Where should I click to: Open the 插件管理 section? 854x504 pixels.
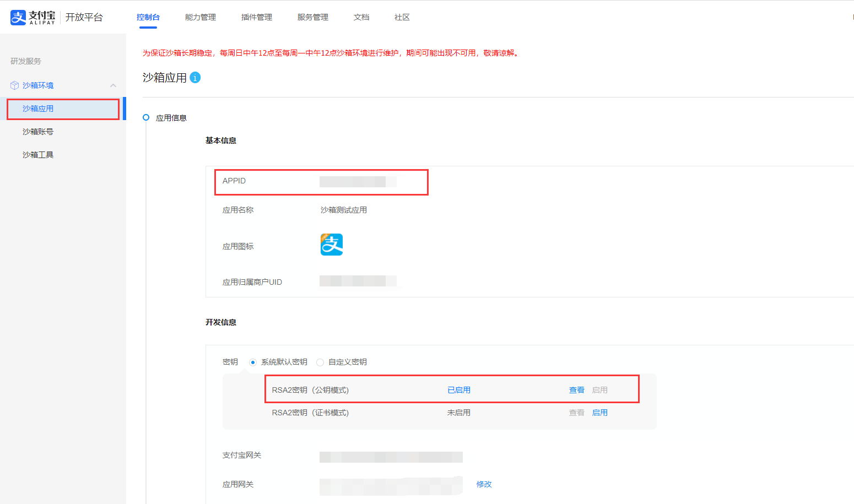[x=257, y=17]
